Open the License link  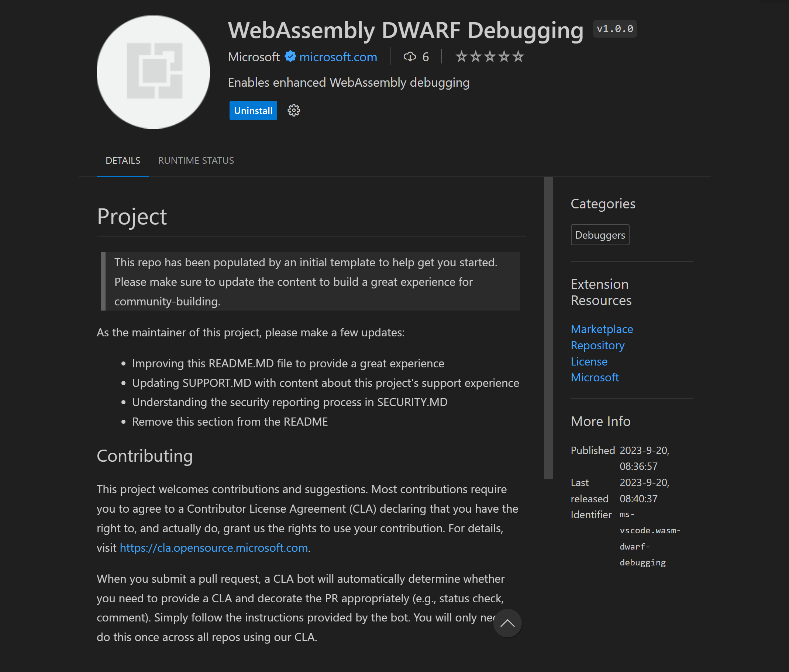pos(589,361)
